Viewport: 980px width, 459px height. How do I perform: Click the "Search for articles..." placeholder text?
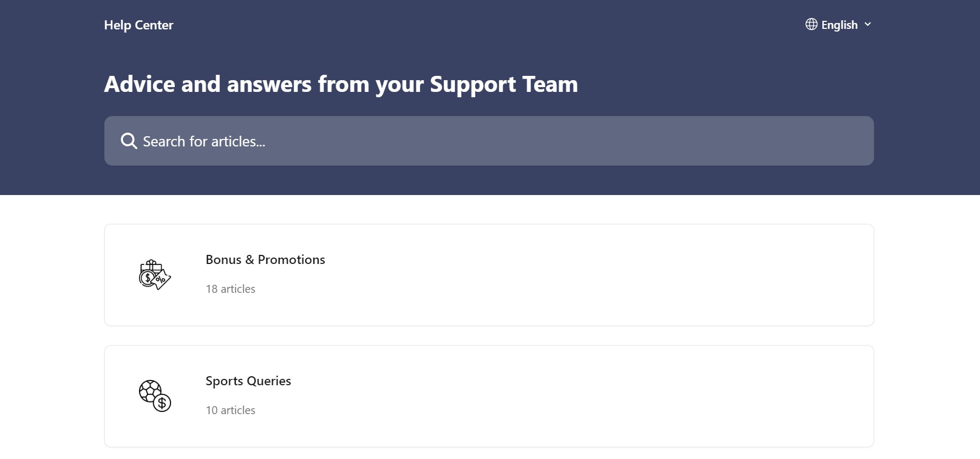[x=204, y=142]
